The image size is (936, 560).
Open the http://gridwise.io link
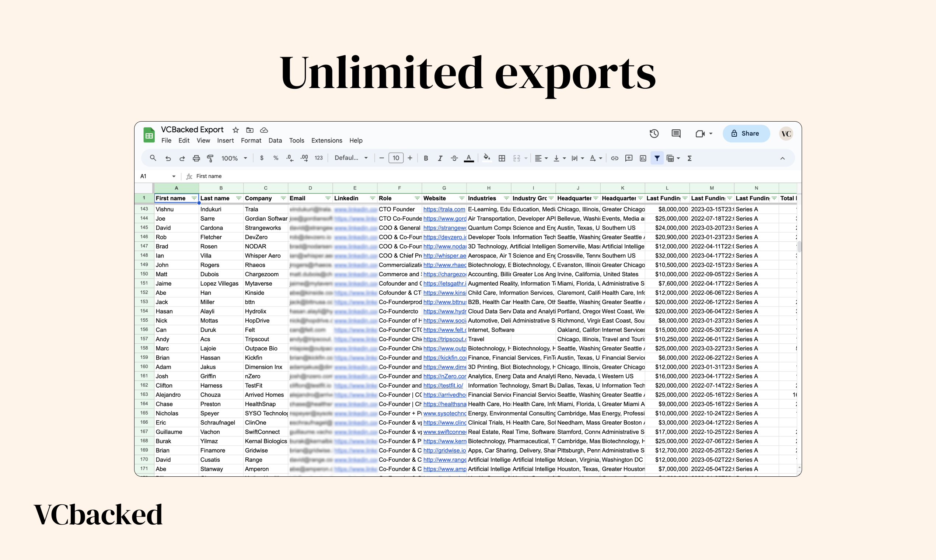tap(444, 450)
